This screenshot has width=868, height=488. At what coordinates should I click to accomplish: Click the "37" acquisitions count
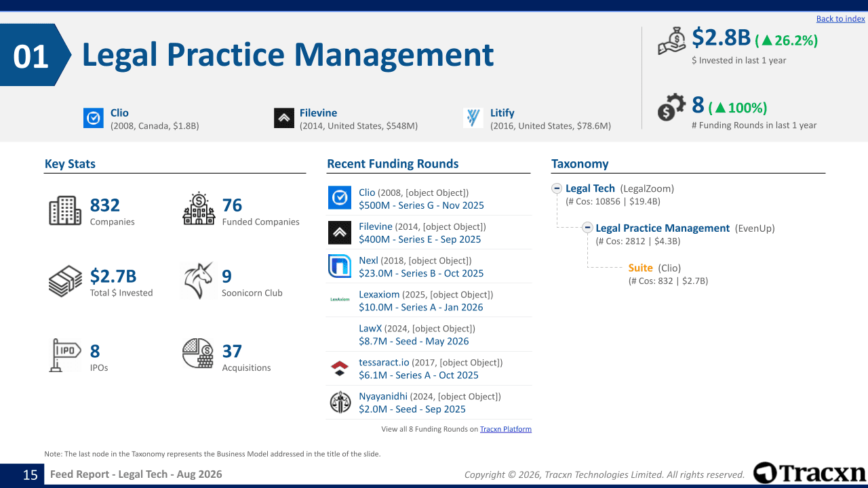pyautogui.click(x=232, y=351)
